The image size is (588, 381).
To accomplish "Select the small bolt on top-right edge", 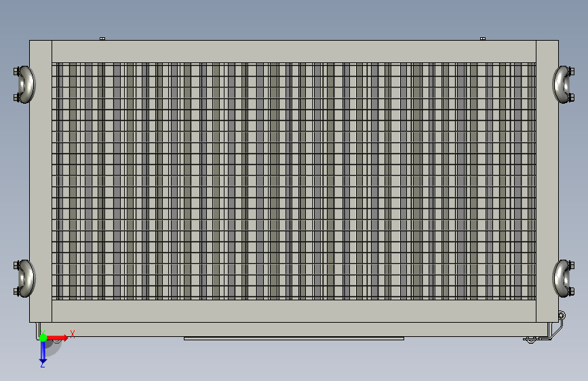I will coord(483,38).
